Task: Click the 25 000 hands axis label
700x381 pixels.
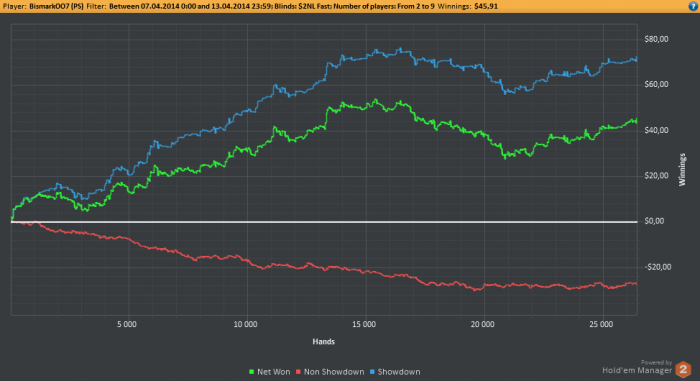Action: 601,324
